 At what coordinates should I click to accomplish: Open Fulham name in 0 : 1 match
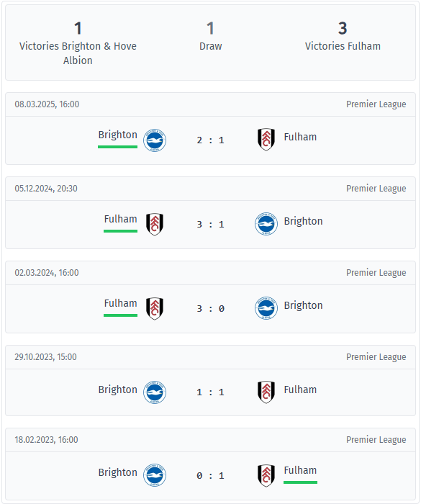click(300, 470)
